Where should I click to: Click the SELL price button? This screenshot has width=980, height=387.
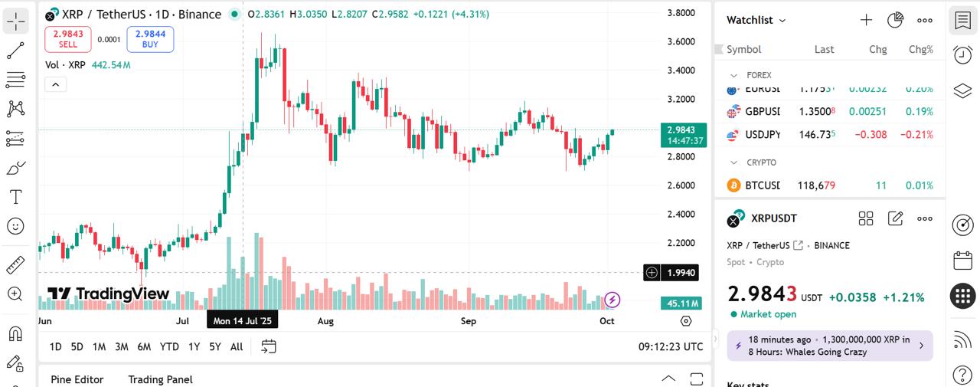(x=68, y=39)
